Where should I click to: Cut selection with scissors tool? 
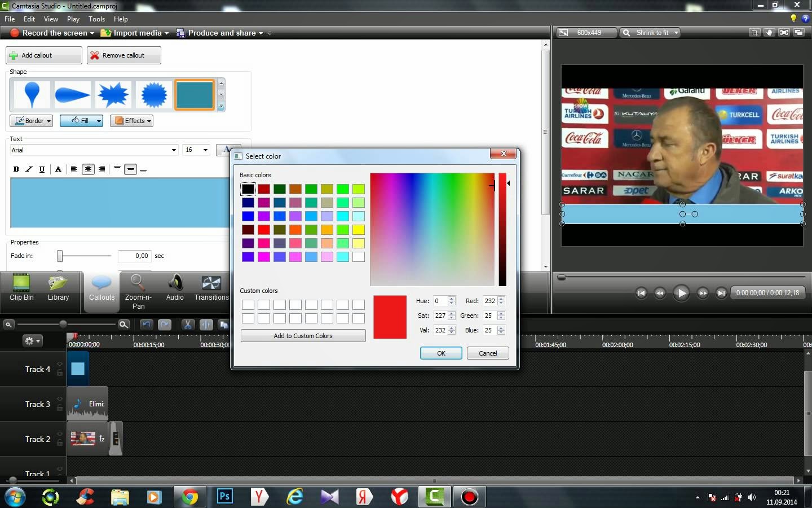click(188, 325)
